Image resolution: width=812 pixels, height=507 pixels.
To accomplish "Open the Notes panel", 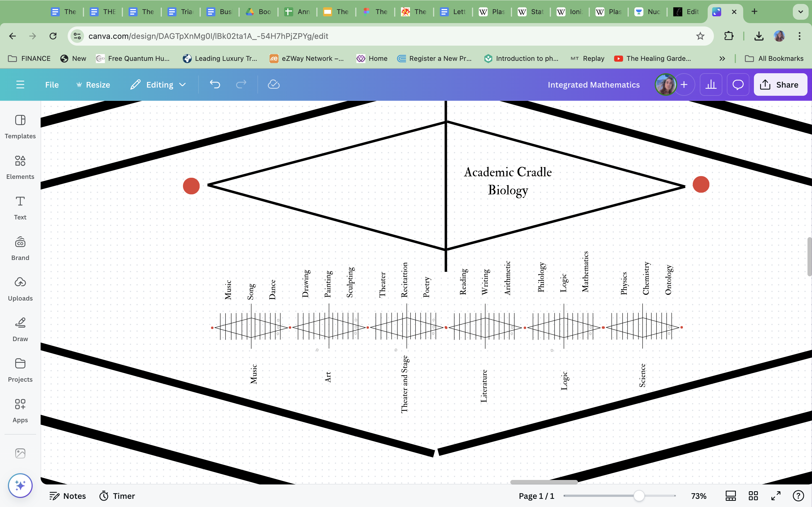I will [68, 496].
